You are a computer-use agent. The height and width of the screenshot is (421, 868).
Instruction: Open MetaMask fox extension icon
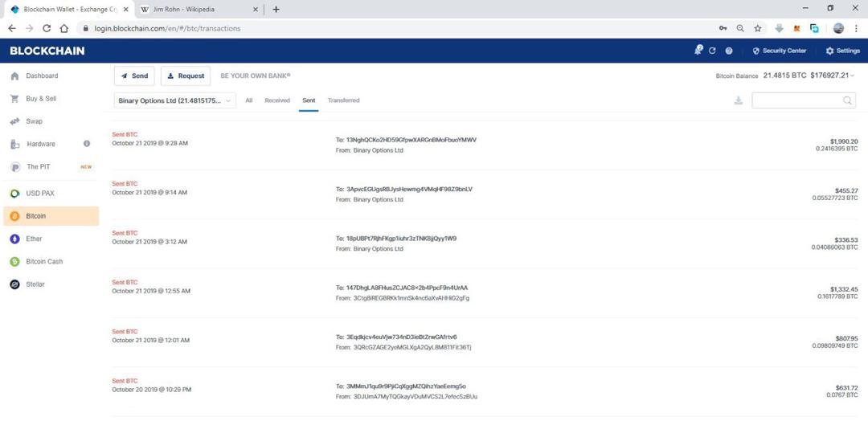[x=797, y=28]
